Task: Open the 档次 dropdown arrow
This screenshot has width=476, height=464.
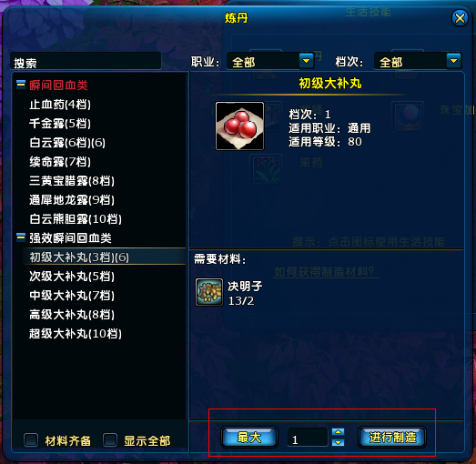Action: 453,61
